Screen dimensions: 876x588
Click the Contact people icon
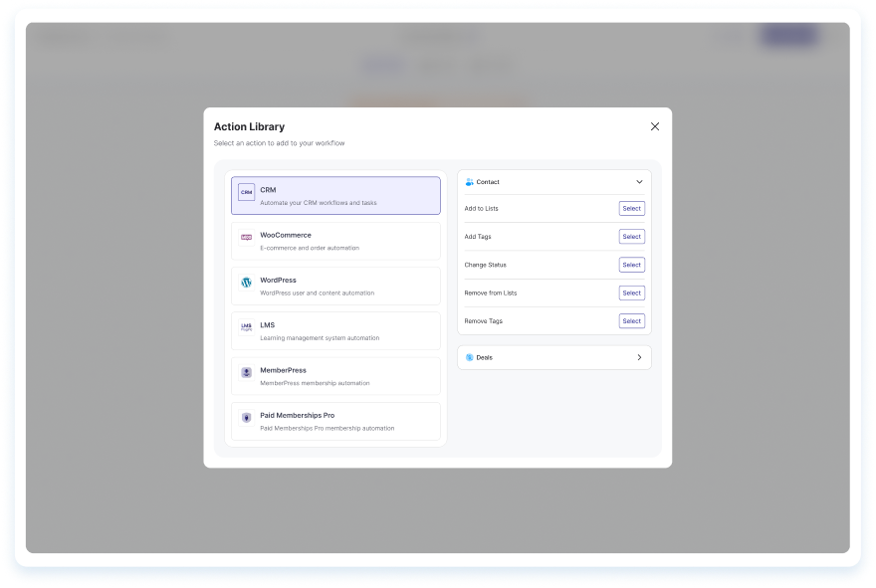[x=469, y=182]
